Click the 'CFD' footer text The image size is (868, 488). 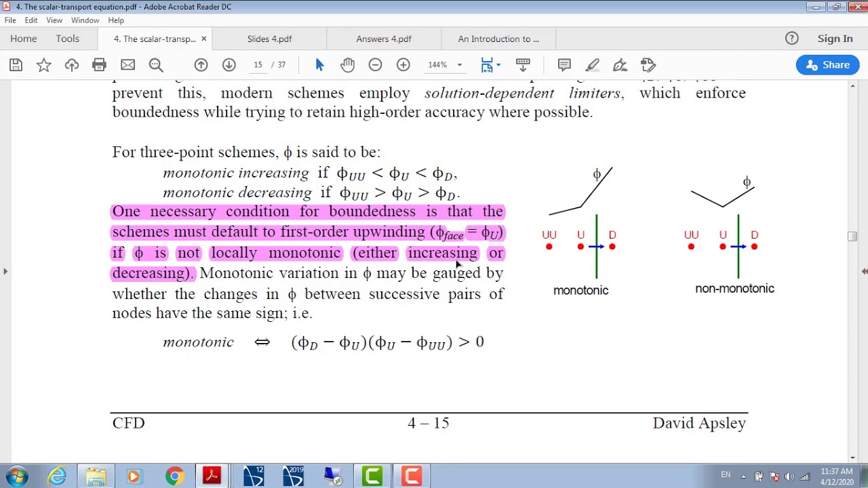coord(129,423)
